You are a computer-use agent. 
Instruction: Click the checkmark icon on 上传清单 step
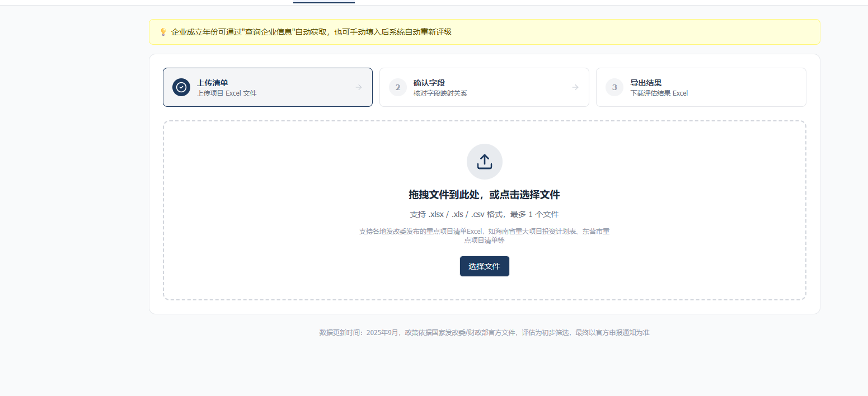point(181,87)
